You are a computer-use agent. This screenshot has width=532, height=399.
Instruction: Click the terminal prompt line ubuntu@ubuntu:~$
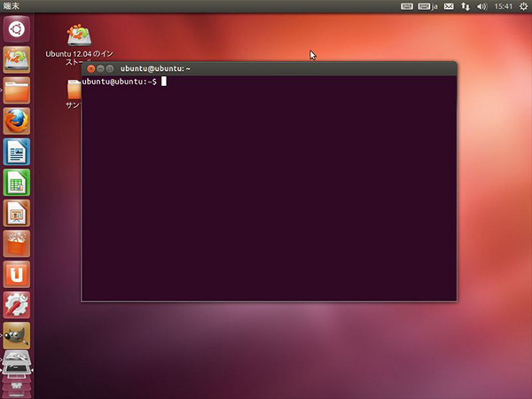(x=120, y=82)
